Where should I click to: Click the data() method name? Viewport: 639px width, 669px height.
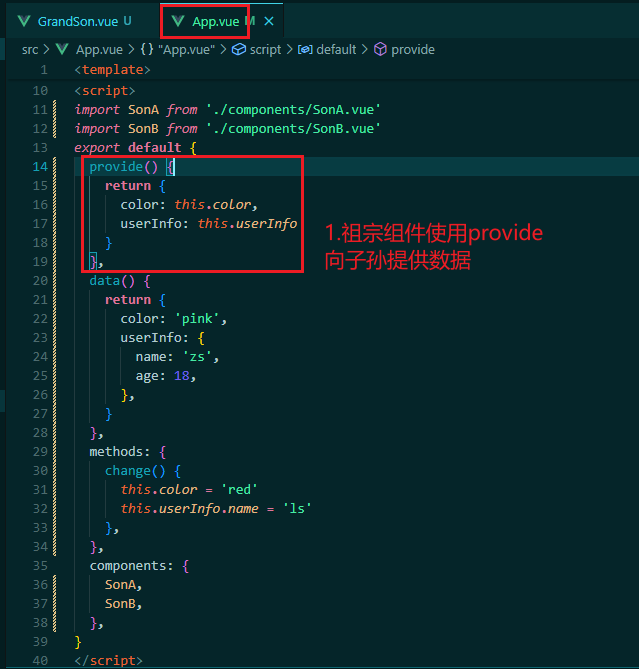(x=105, y=281)
